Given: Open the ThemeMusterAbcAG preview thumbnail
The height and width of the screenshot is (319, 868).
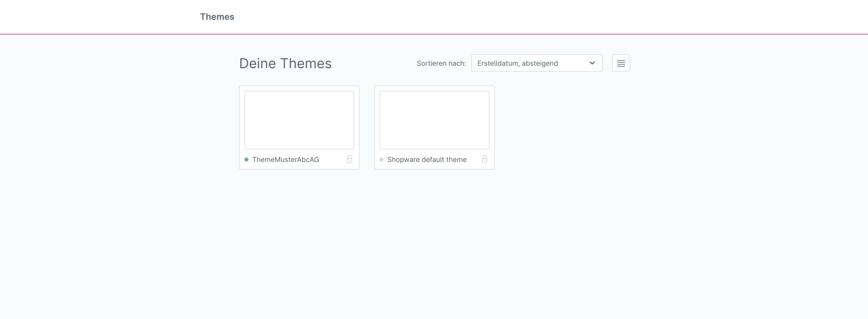Looking at the screenshot, I should click(x=299, y=120).
